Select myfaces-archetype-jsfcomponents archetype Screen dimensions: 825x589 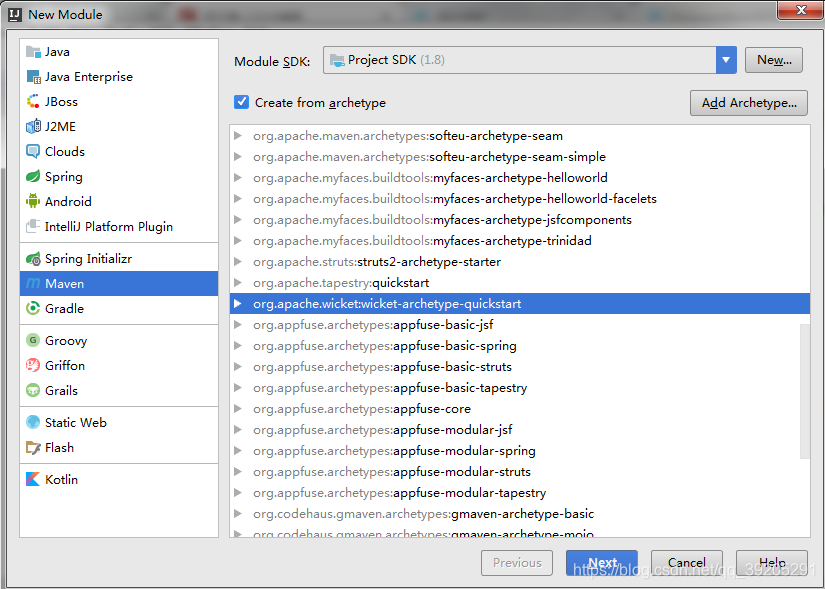[x=520, y=219]
